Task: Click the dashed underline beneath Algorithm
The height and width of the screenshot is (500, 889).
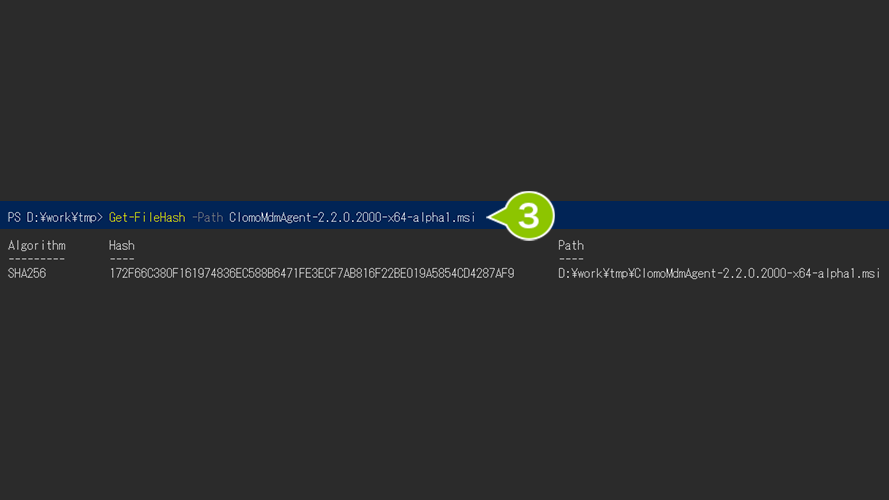Action: pos(36,259)
